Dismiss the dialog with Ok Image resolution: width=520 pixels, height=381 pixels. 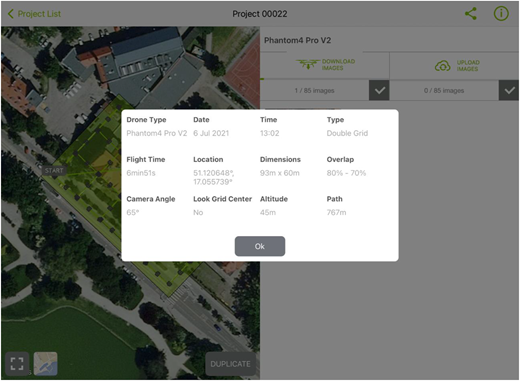(260, 246)
